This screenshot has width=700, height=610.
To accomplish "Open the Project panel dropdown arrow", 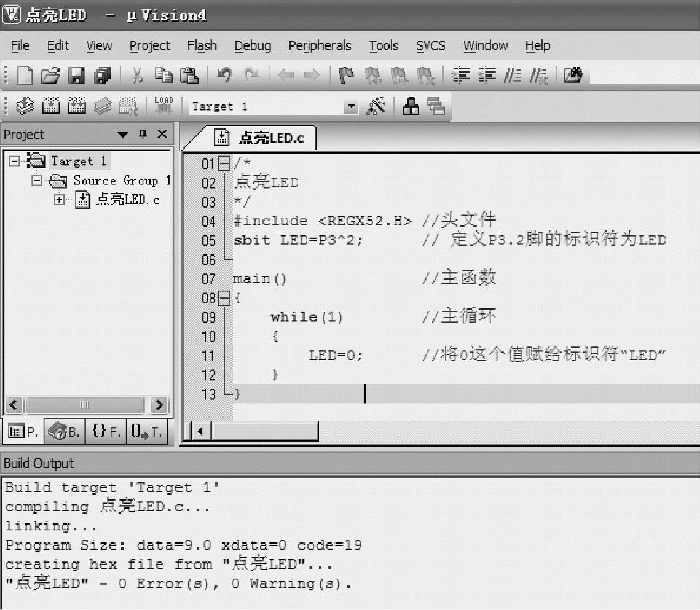I will tap(123, 135).
